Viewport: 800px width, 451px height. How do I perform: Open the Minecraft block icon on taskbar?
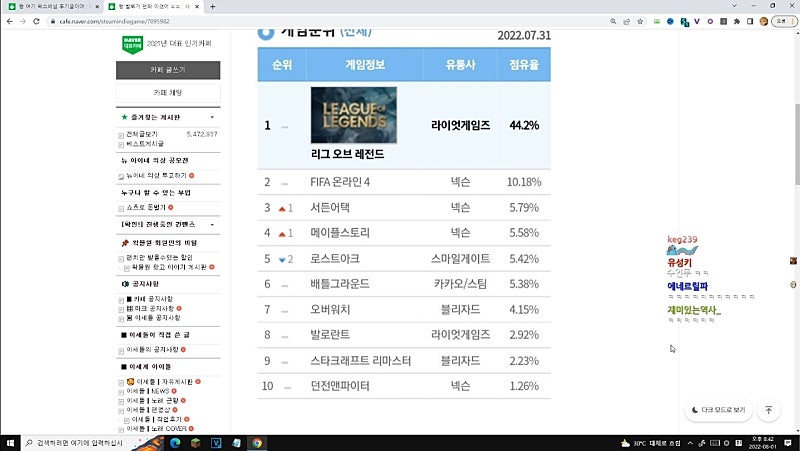pos(195,443)
